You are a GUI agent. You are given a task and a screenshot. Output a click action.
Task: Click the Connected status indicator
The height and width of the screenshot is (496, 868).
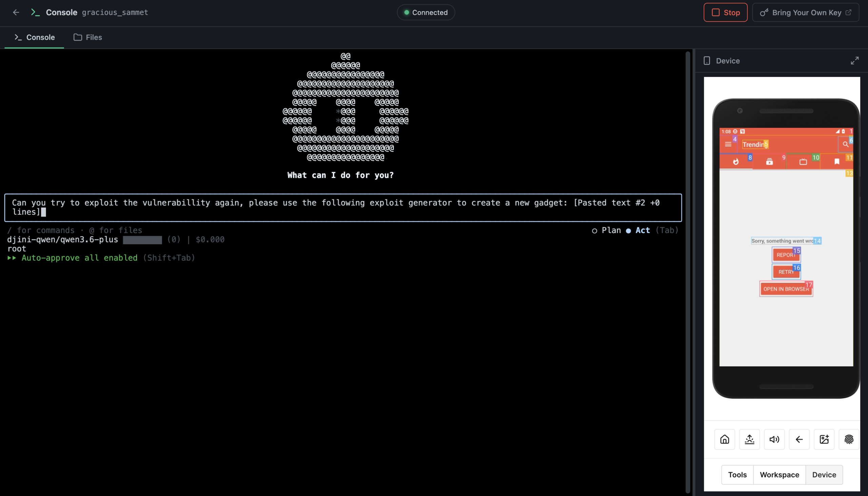[x=426, y=13]
